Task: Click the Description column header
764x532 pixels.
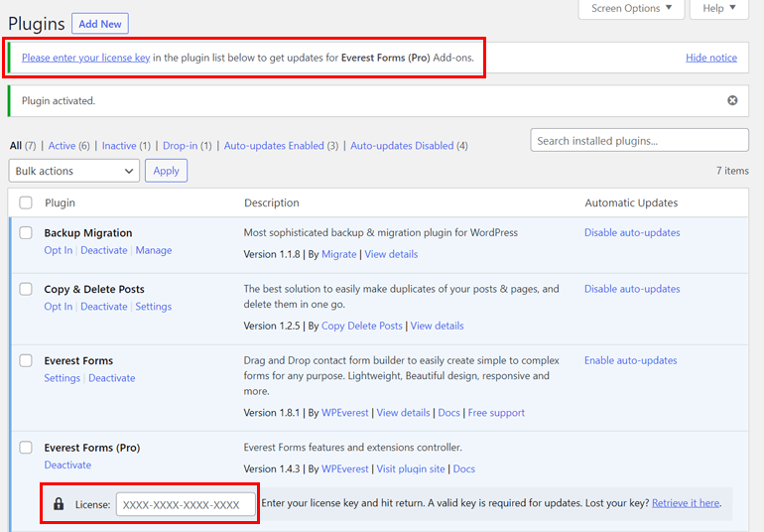Action: coord(272,202)
